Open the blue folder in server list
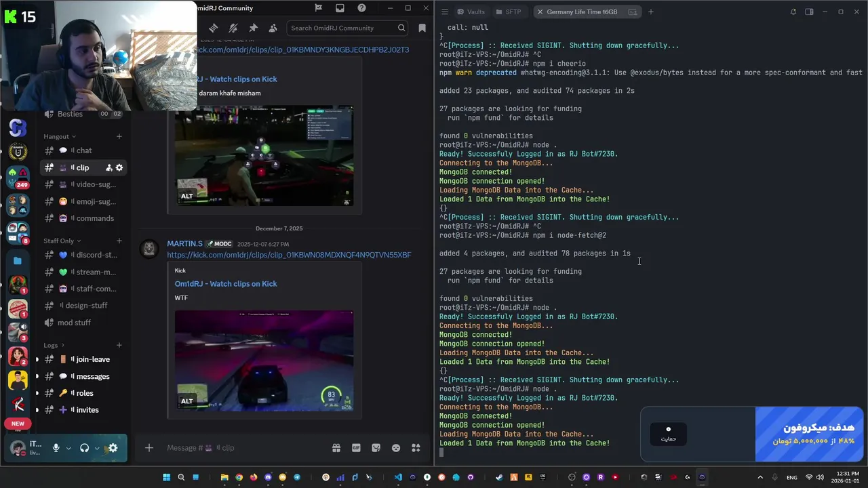 pos(18,260)
